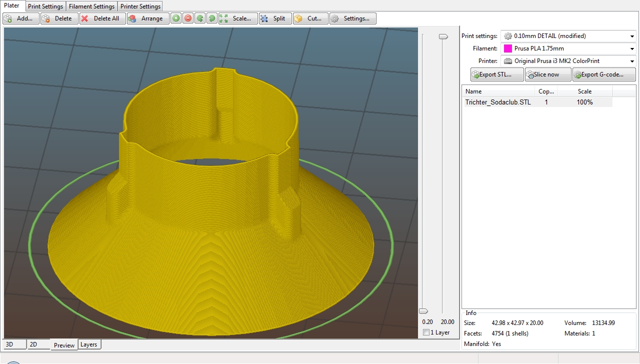
Task: Open the Printer preset dropdown
Action: pos(568,61)
